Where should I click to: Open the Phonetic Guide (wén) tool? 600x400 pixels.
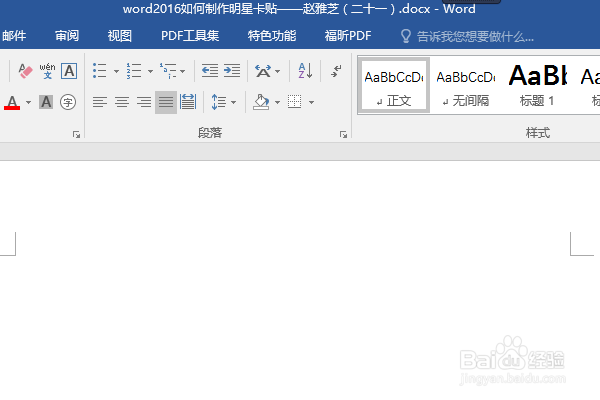[47, 71]
